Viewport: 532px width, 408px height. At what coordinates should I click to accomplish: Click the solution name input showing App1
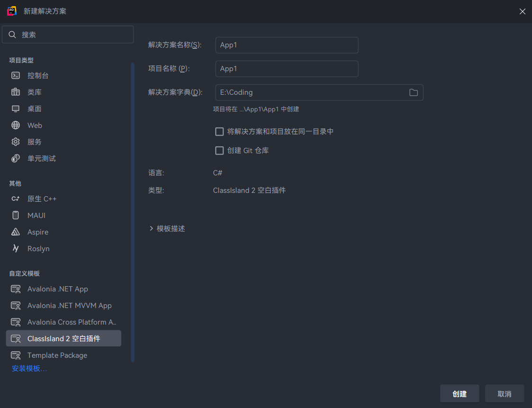pos(286,45)
